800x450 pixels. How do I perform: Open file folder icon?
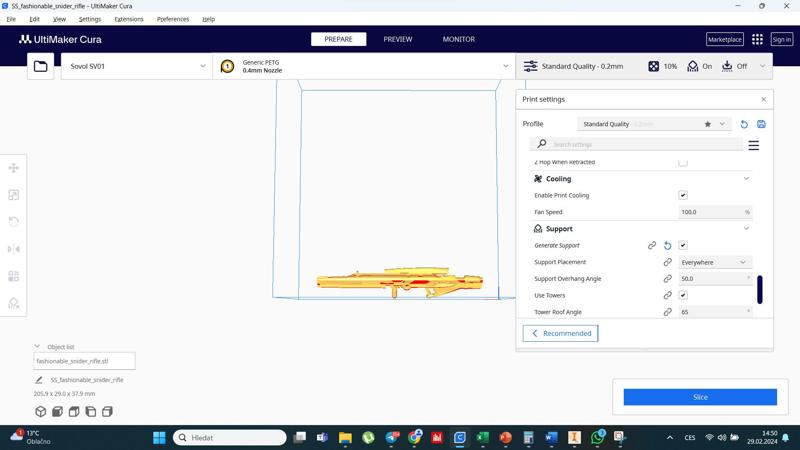[40, 66]
